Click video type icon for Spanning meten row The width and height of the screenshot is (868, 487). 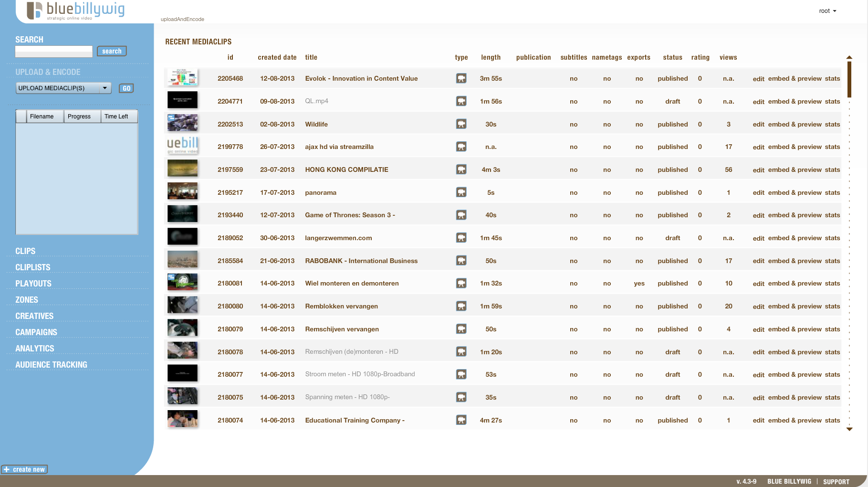(461, 397)
